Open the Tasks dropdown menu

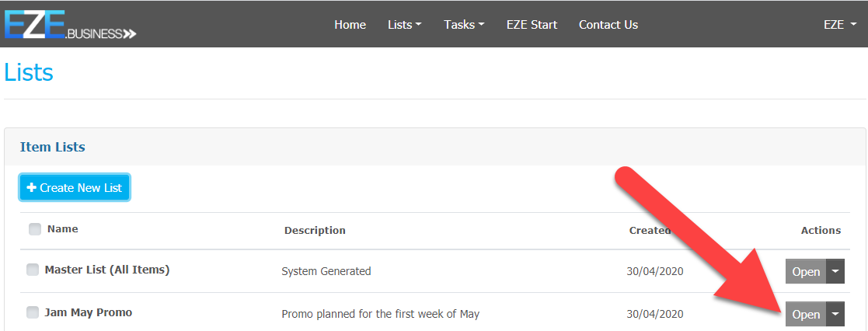464,25
